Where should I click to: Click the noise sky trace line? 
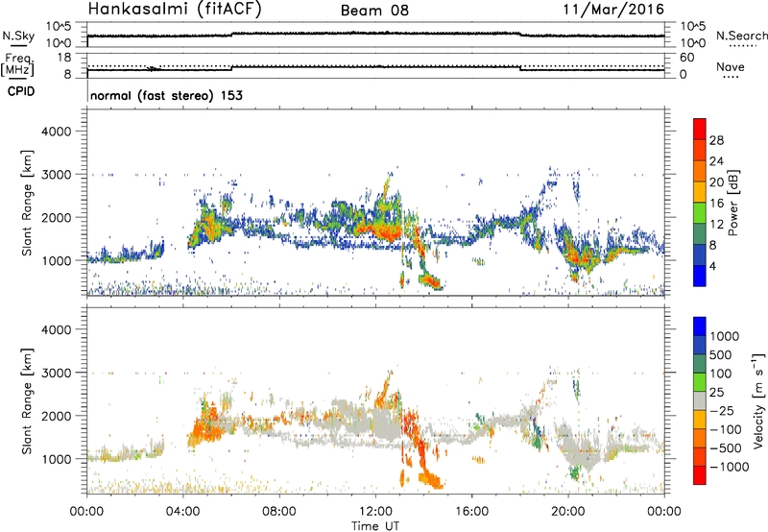[x=375, y=35]
